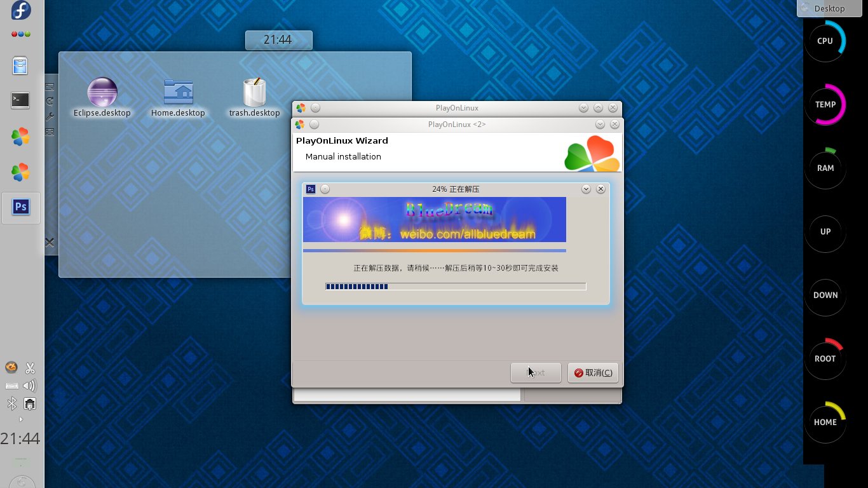The height and width of the screenshot is (488, 868).
Task: Select the Ps installer task in the panel
Action: click(x=21, y=207)
